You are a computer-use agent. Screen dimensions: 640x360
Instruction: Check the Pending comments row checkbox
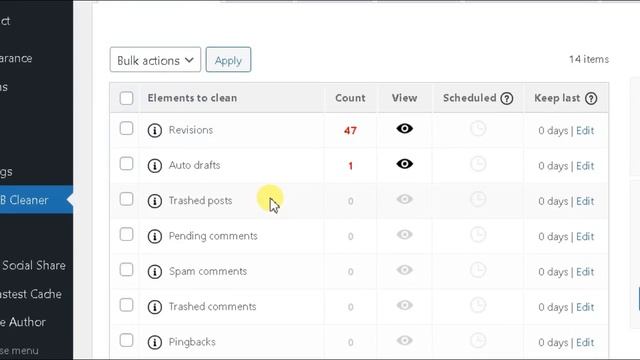point(127,234)
